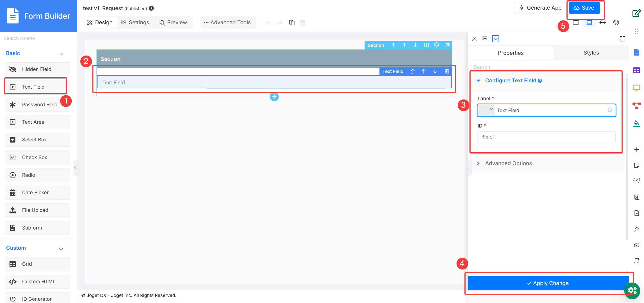The height and width of the screenshot is (303, 644).
Task: Click the Undo arrow in toolbar
Action: (269, 23)
